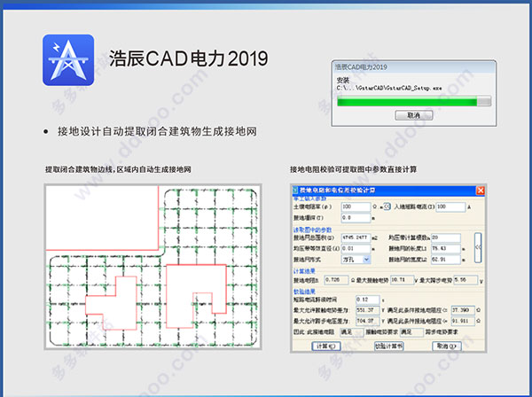Click the installer dialog title 浩辰CAD电力2019
This screenshot has height=397, width=532.
coord(361,67)
